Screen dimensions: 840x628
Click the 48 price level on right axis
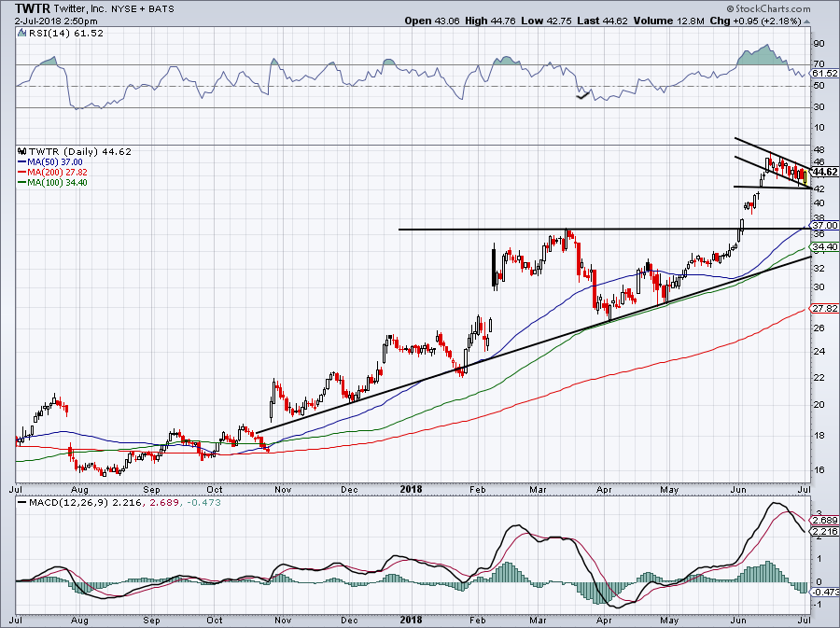[x=819, y=150]
